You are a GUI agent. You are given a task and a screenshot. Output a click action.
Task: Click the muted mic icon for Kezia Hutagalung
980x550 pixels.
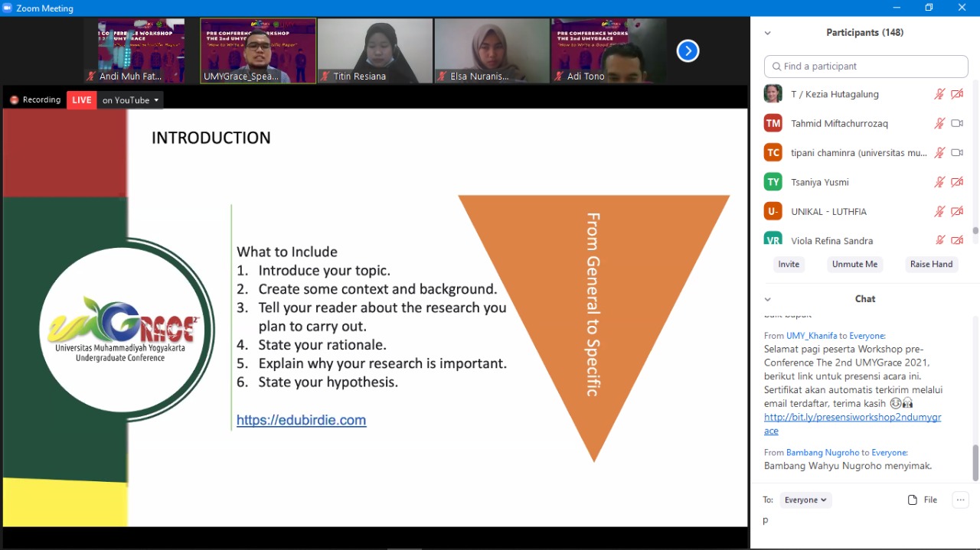click(939, 94)
